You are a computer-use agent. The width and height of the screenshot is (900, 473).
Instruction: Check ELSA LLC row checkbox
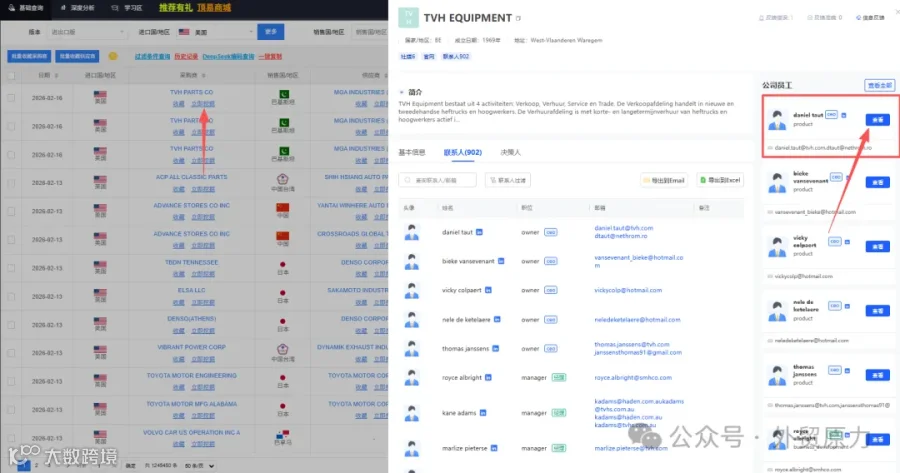pyautogui.click(x=11, y=297)
